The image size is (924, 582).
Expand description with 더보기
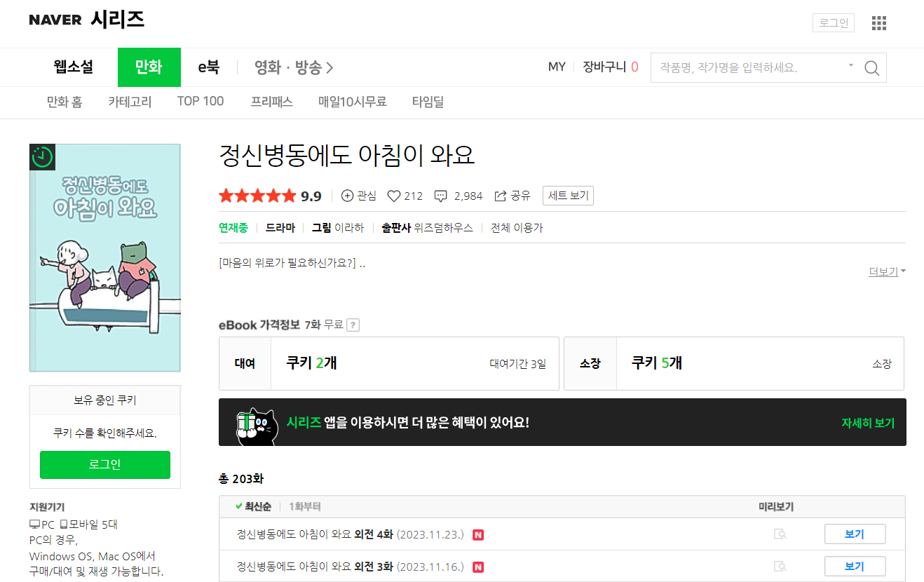click(887, 271)
